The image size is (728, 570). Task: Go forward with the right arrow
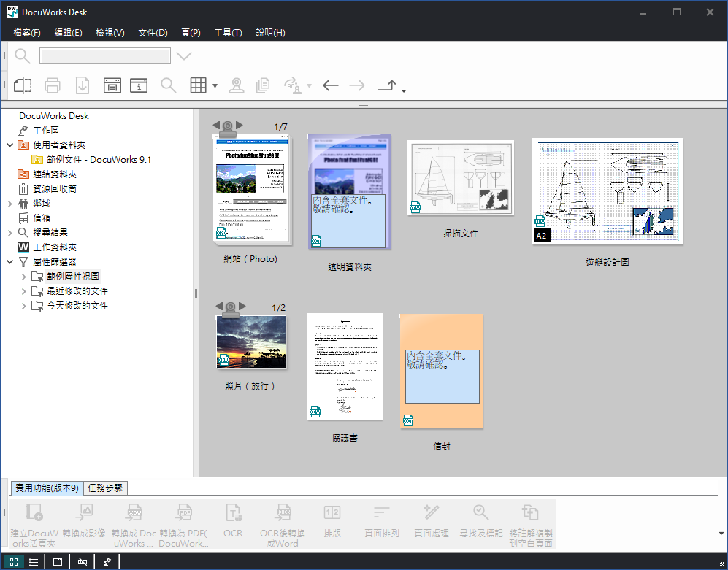point(357,85)
